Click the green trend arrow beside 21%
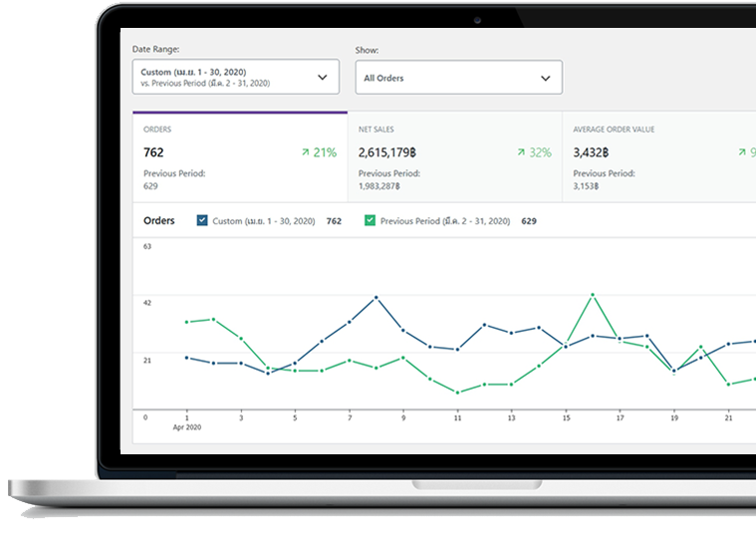Viewport: 756px width, 538px height. (306, 152)
